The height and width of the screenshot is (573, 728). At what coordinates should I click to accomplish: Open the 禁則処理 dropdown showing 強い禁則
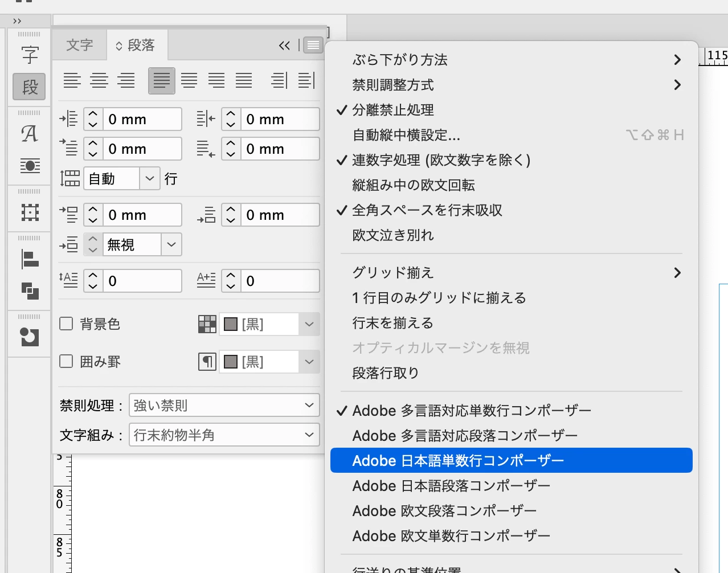coord(224,405)
